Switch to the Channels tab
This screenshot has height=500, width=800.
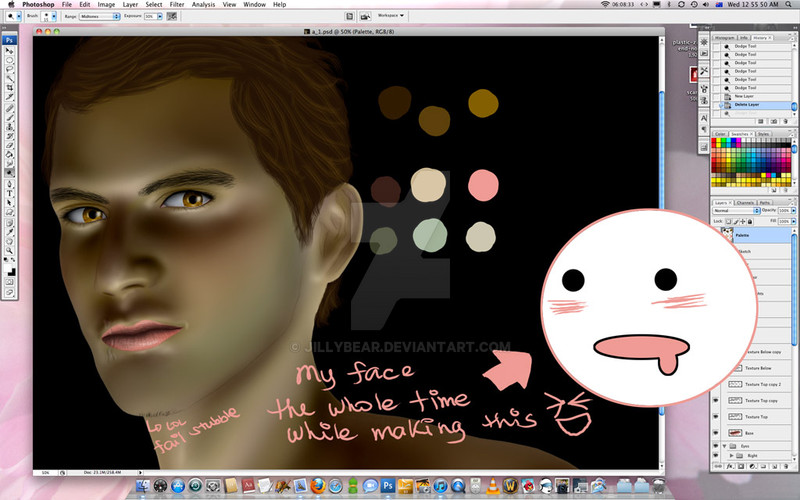(745, 203)
